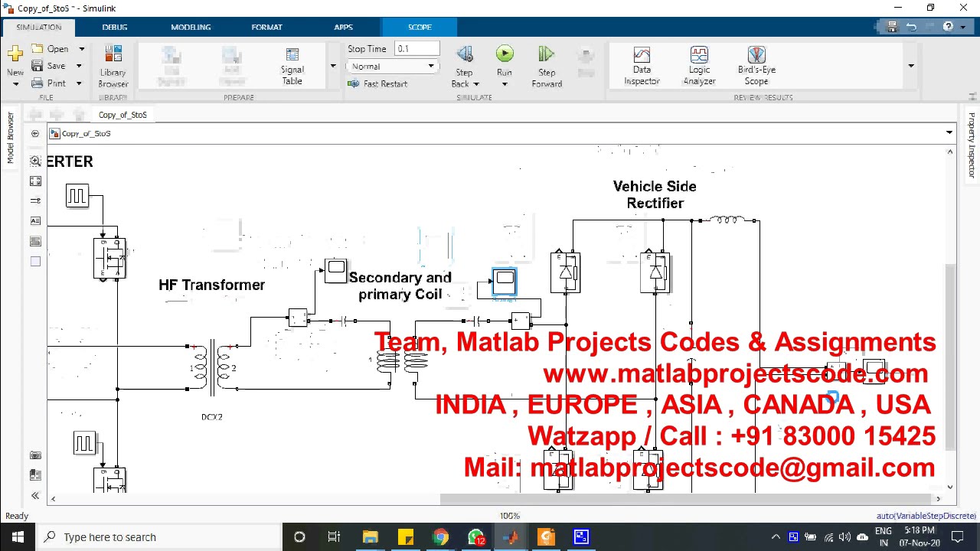This screenshot has height=551, width=980.
Task: Open MATLAB from taskbar
Action: (x=511, y=537)
